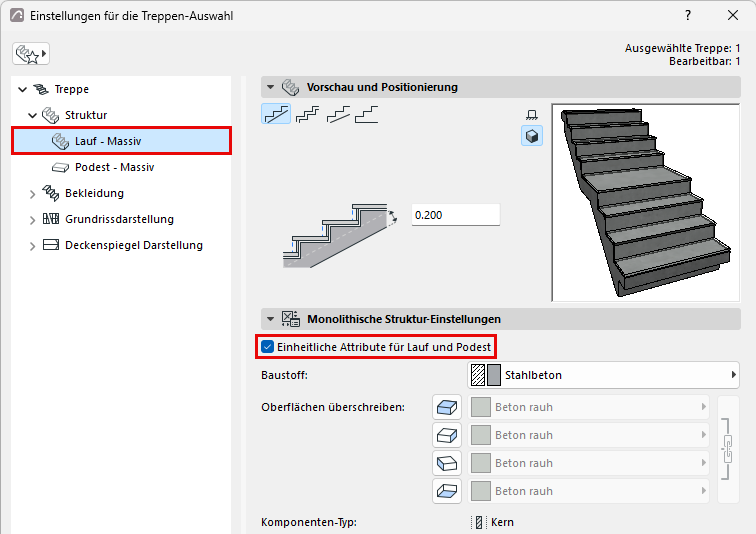Click the help question mark button
Screen dimensions: 756x534
click(688, 15)
